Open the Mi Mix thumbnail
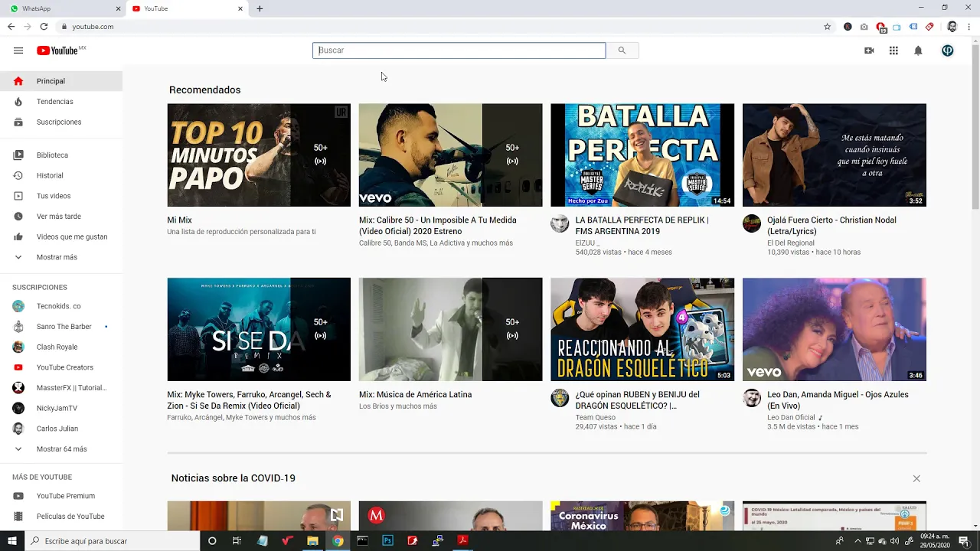 259,155
